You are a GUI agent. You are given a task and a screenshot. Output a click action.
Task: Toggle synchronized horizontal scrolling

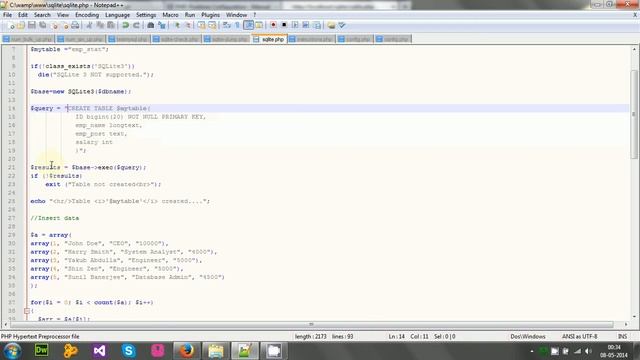coord(212,25)
